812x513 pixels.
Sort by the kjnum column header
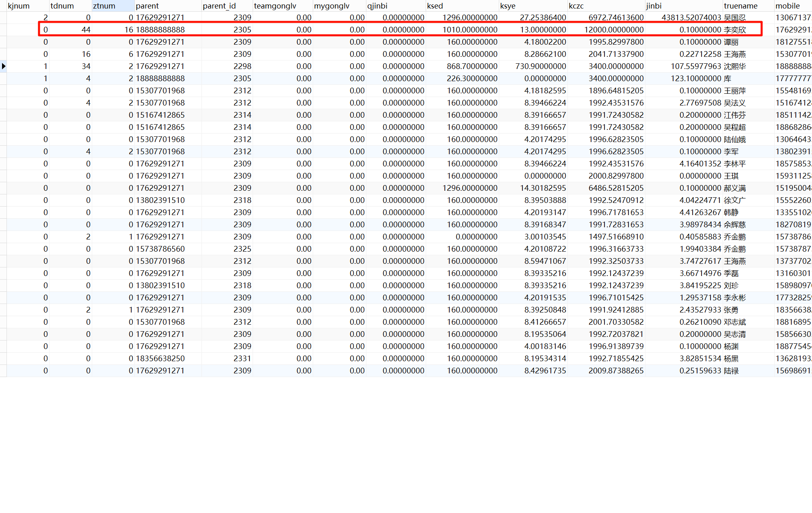pos(19,6)
